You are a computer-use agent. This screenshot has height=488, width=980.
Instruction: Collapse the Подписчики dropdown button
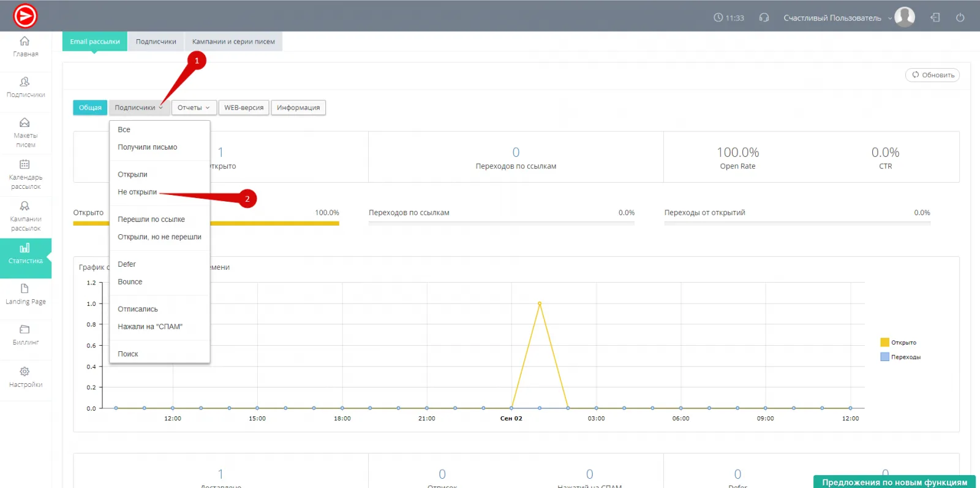[x=138, y=108]
